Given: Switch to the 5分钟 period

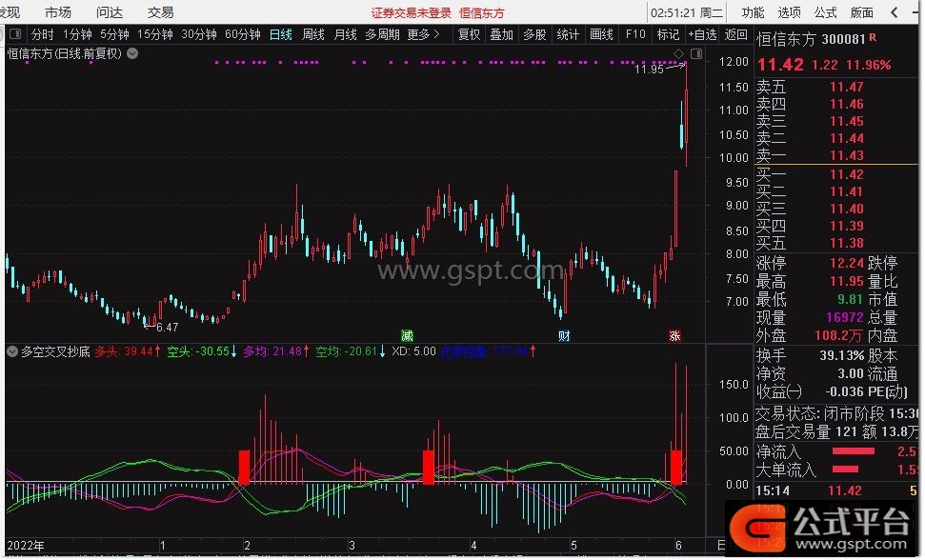Looking at the screenshot, I should click(114, 35).
